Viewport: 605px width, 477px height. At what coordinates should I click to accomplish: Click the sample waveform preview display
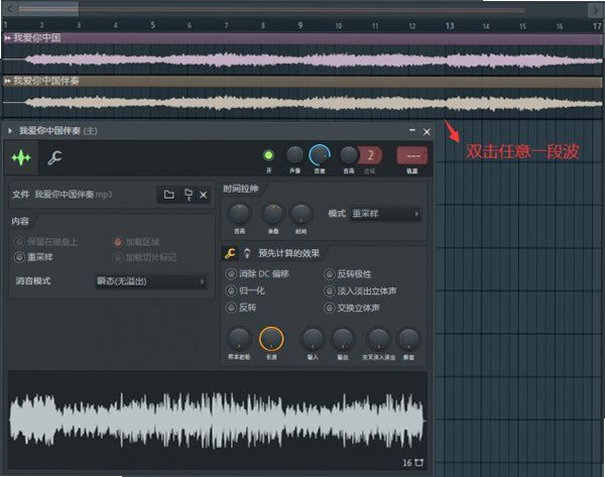pyautogui.click(x=217, y=420)
